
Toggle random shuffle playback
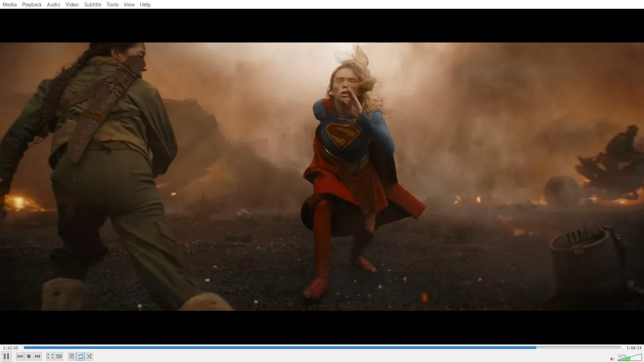point(89,356)
